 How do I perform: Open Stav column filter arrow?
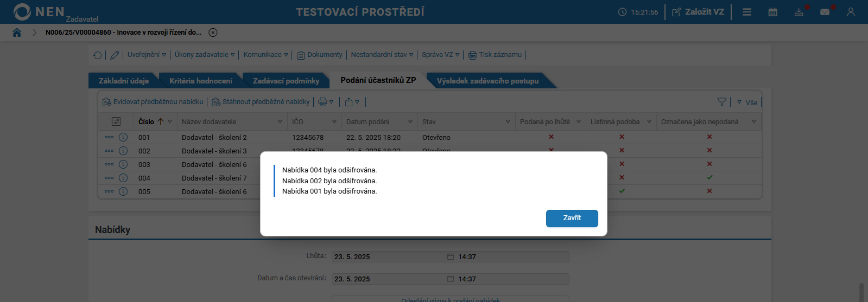(508, 122)
